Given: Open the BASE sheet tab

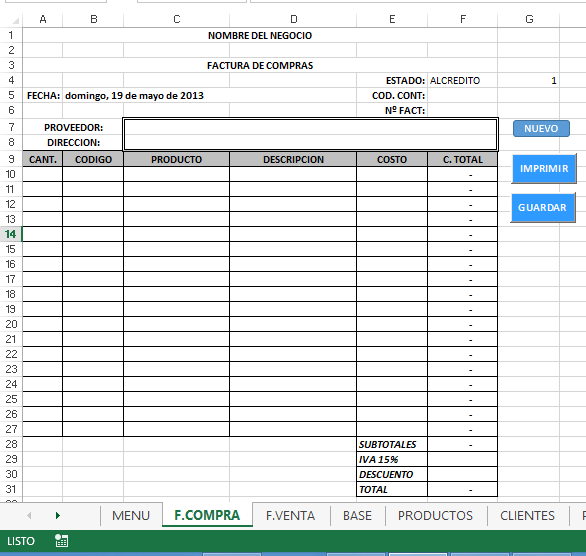Looking at the screenshot, I should (x=357, y=516).
